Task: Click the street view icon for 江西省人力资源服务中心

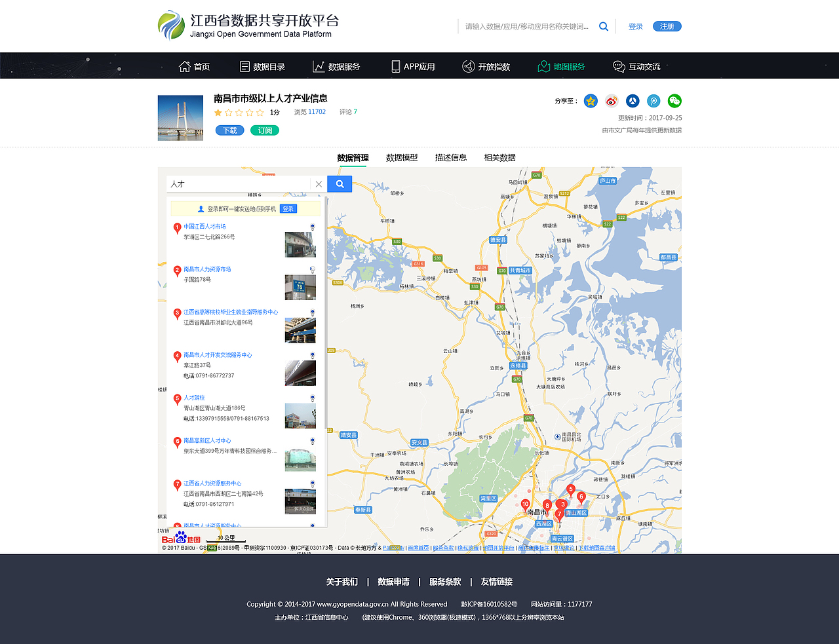Action: pyautogui.click(x=313, y=483)
